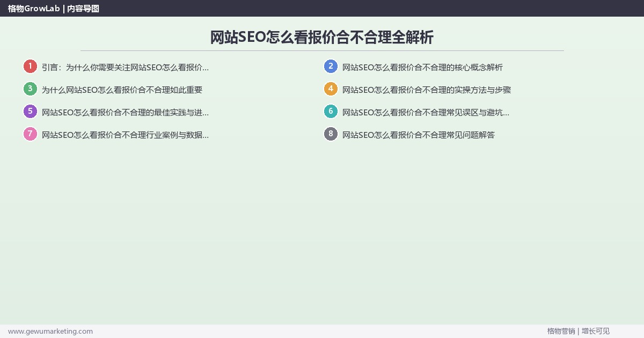Click the purple number 5 badge
The width and height of the screenshot is (644, 338).
tap(30, 112)
